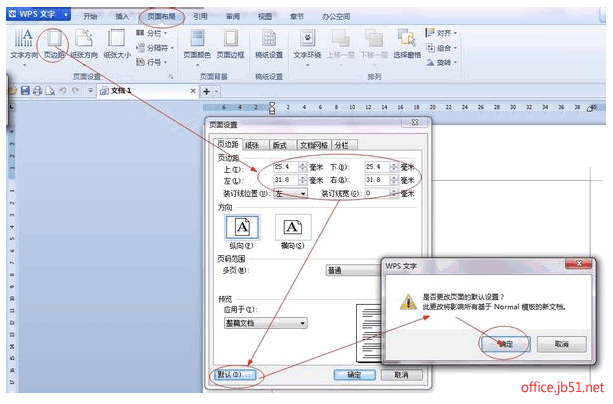Confirm with 确定 in WPS 文字 prompt
The width and height of the screenshot is (613, 404).
505,344
